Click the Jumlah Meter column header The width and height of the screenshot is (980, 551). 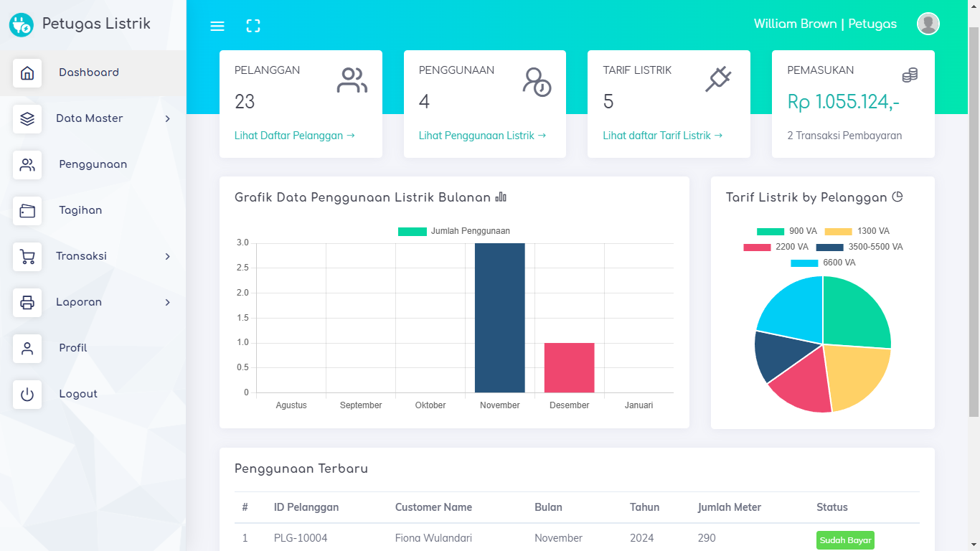[730, 507]
